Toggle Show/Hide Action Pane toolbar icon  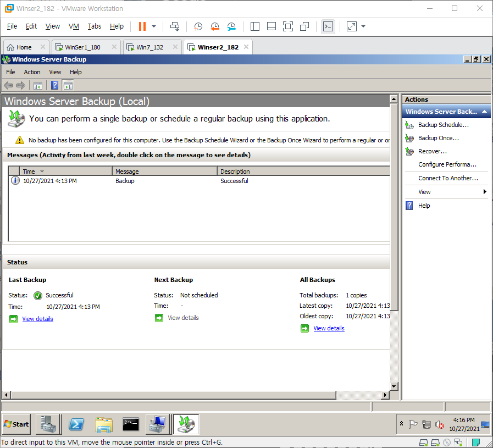pos(68,85)
